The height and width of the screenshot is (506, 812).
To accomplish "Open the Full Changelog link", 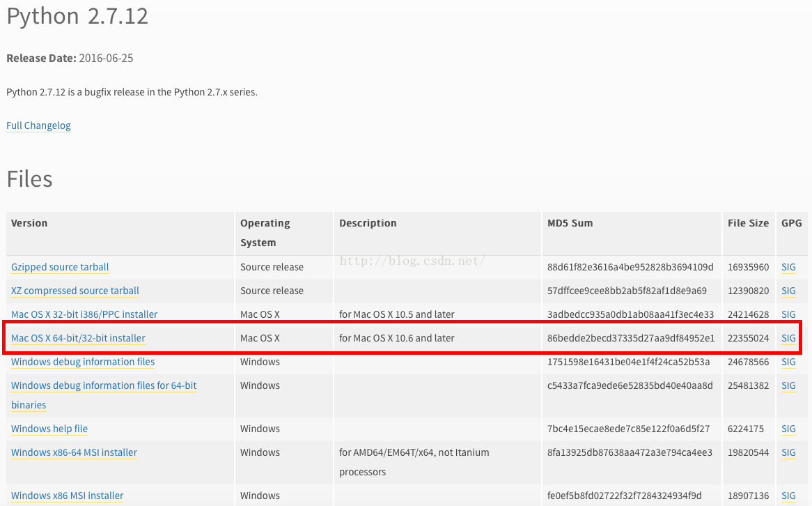I will tap(38, 125).
